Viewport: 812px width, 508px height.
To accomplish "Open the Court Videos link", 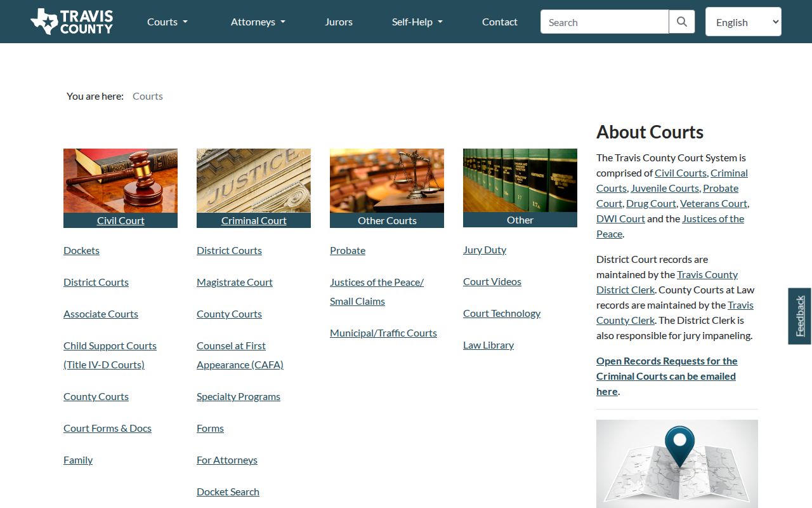I will (x=492, y=281).
